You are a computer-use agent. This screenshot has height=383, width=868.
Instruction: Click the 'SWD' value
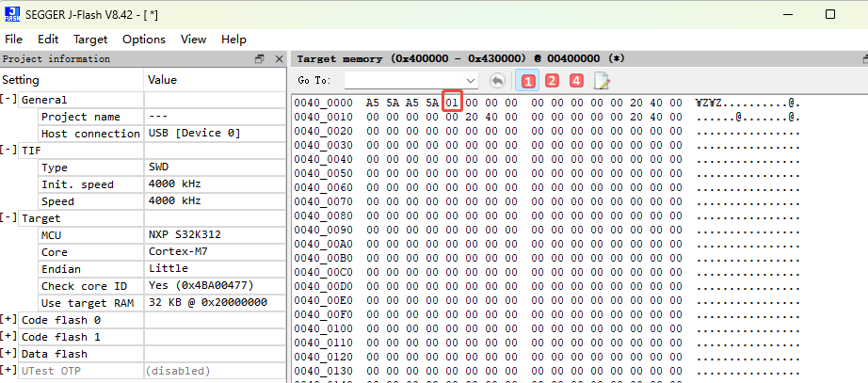(158, 168)
